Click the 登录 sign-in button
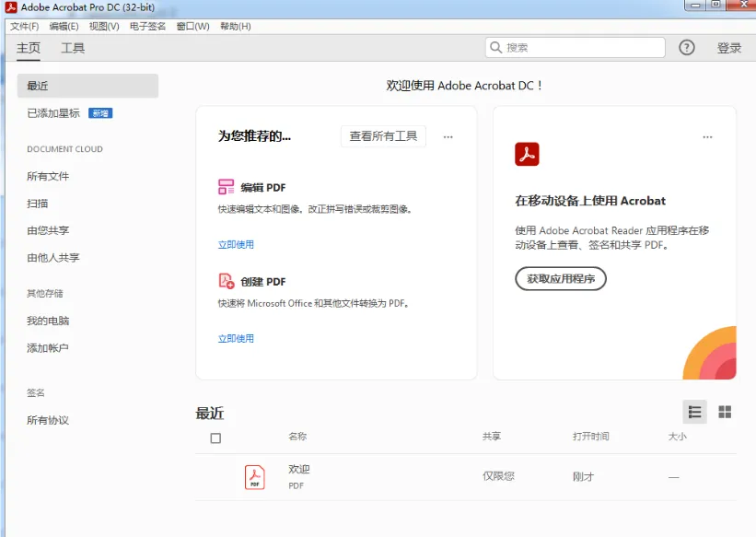Screen dimensions: 756x537 click(728, 48)
